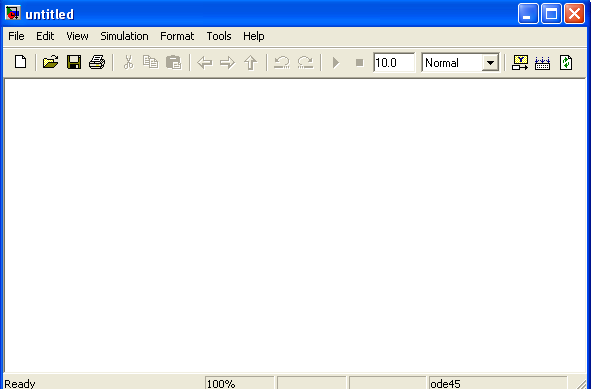This screenshot has height=389, width=591.
Task: Redo the action in toolbar
Action: pos(305,62)
